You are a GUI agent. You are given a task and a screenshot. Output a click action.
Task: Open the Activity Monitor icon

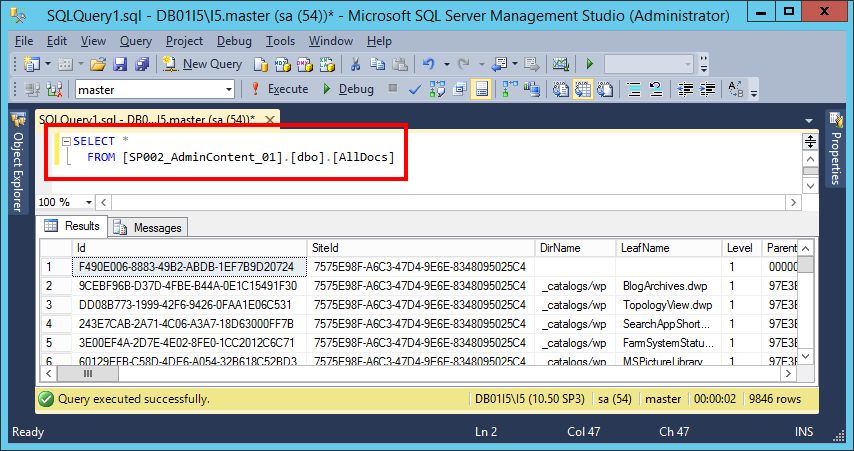(560, 64)
